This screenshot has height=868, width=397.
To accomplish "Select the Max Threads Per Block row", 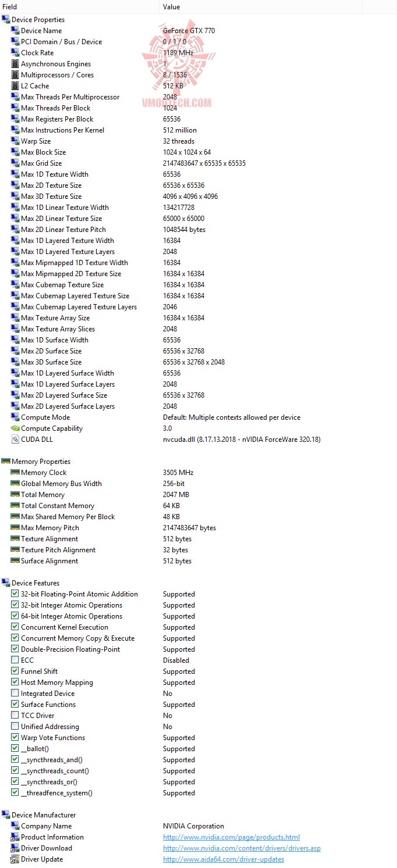I will (x=198, y=108).
